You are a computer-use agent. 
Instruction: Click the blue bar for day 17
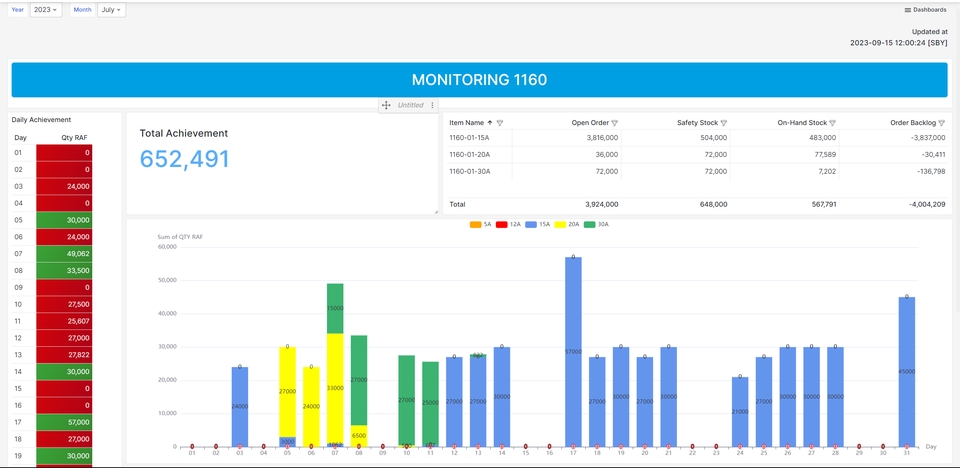point(573,352)
